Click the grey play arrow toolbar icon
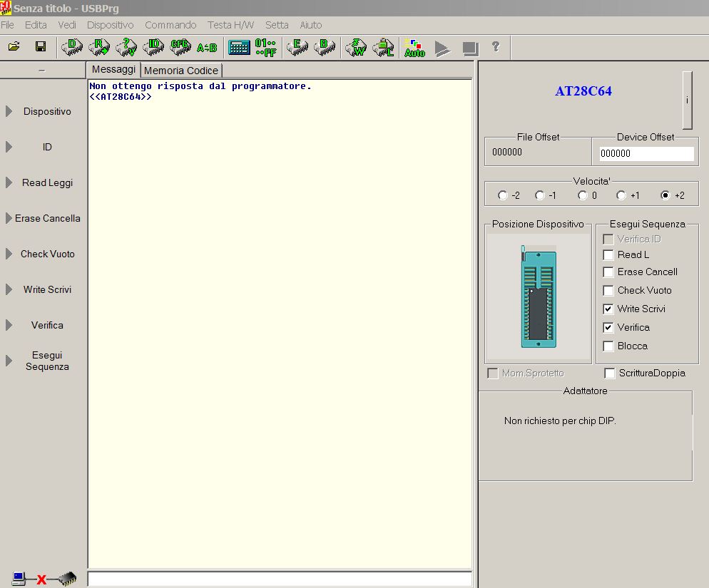 tap(442, 48)
